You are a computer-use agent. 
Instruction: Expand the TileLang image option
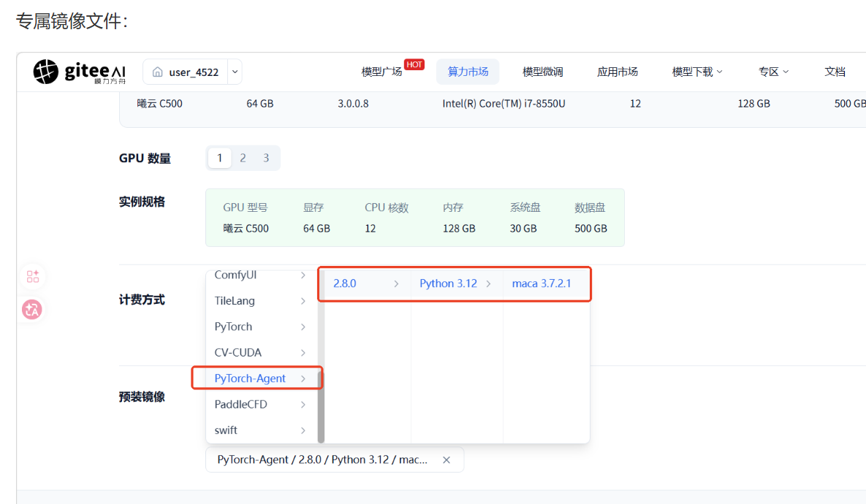260,301
